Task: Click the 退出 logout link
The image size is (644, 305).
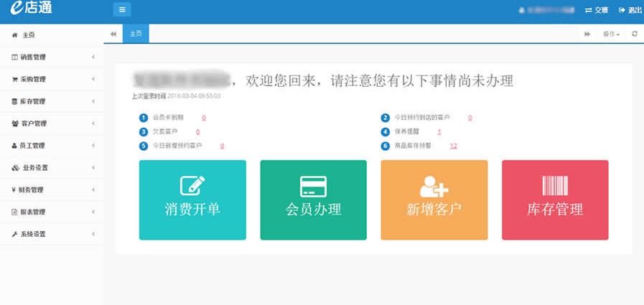Action: 630,10
